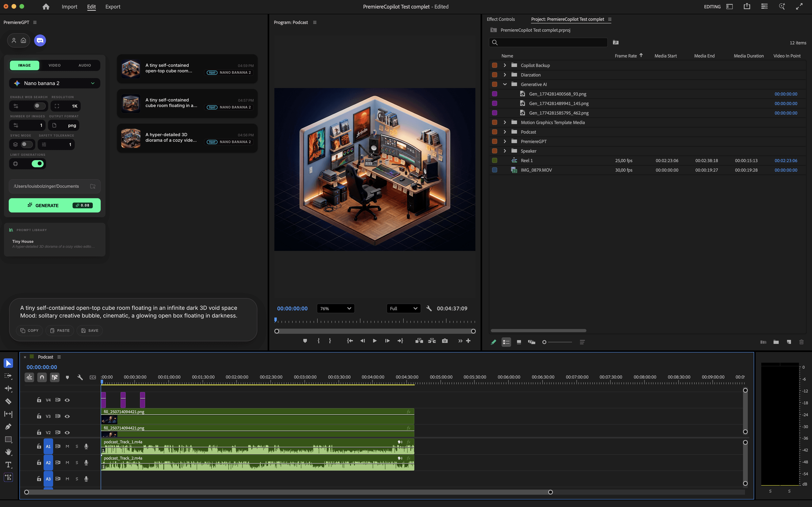This screenshot has width=812, height=507.
Task: Hide video track V3 with its eye icon
Action: tap(67, 416)
